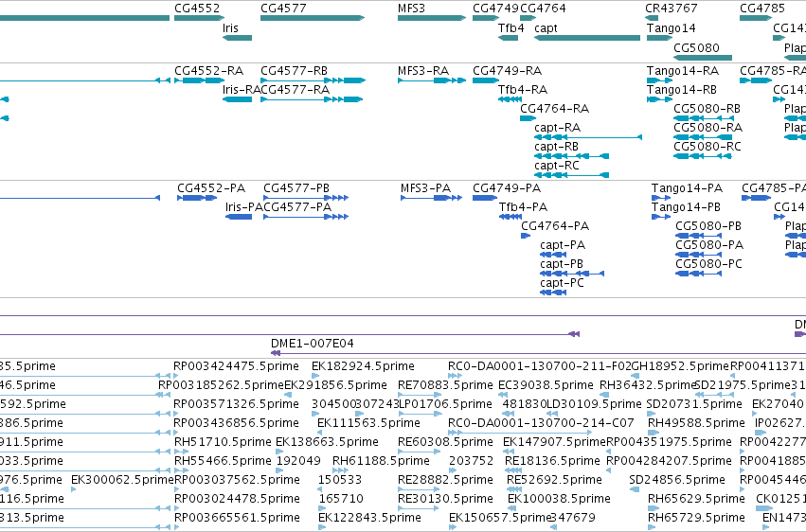Viewport: 806px width, 532px height.
Task: Open the Tango14 gene feature
Action: 659,38
